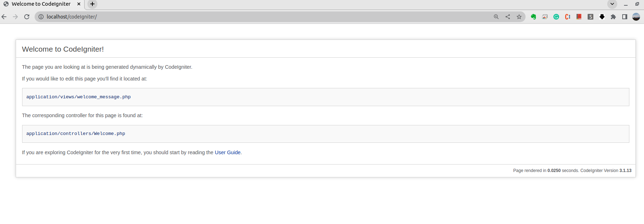Open the Evernote Web Clipper extension
This screenshot has height=224, width=644.
pos(533,17)
